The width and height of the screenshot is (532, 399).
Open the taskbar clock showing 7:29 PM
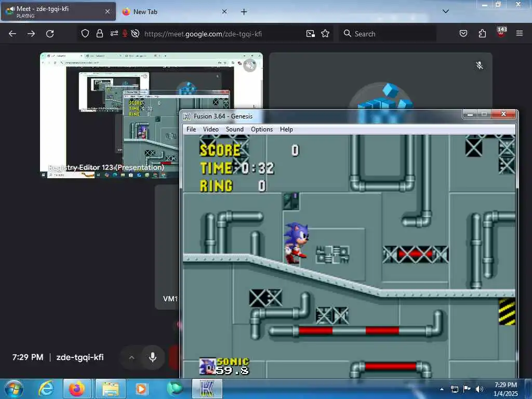pyautogui.click(x=506, y=389)
